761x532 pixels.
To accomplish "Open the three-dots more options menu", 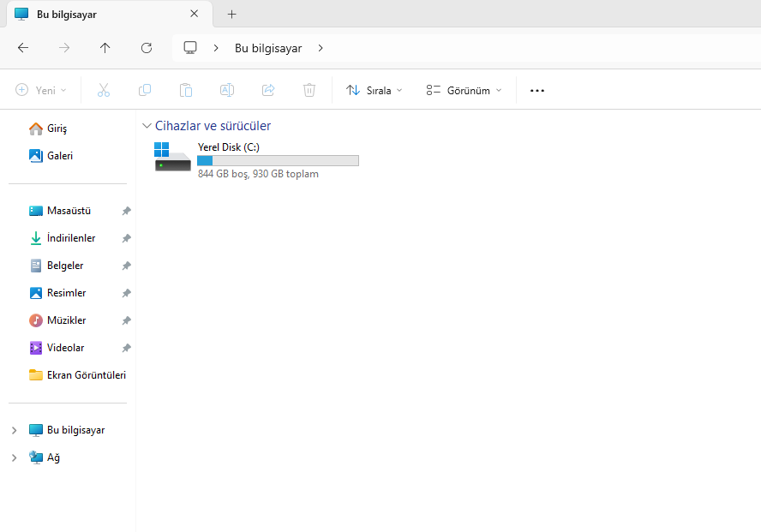I will click(537, 90).
